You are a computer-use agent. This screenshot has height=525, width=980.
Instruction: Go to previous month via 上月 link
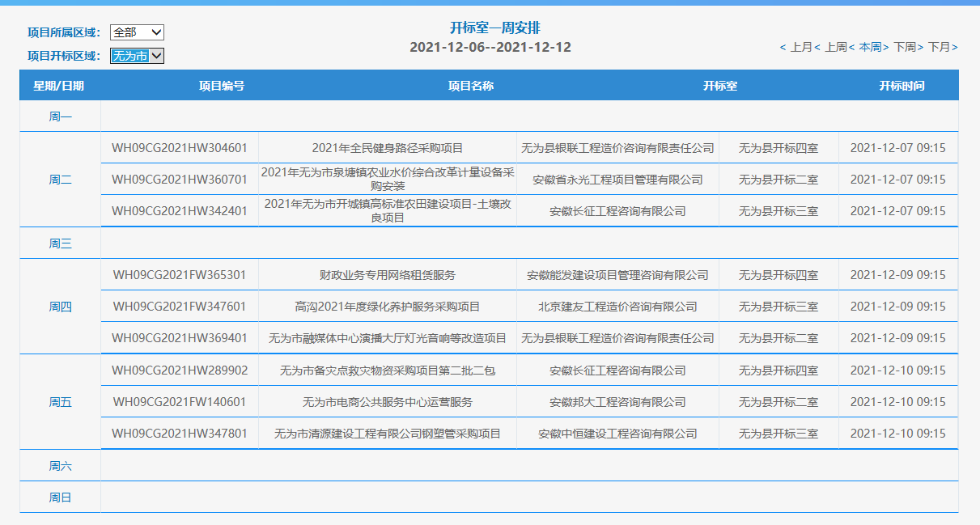pos(800,48)
